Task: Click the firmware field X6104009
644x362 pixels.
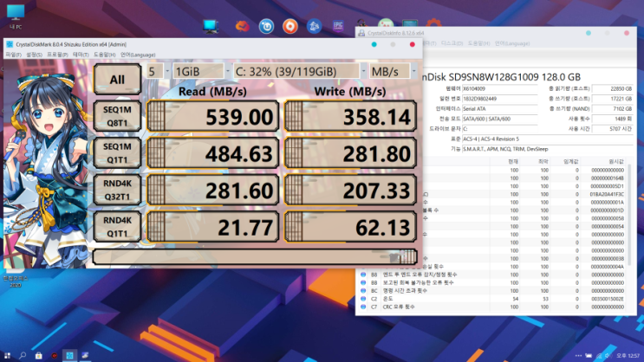Action: 500,88
